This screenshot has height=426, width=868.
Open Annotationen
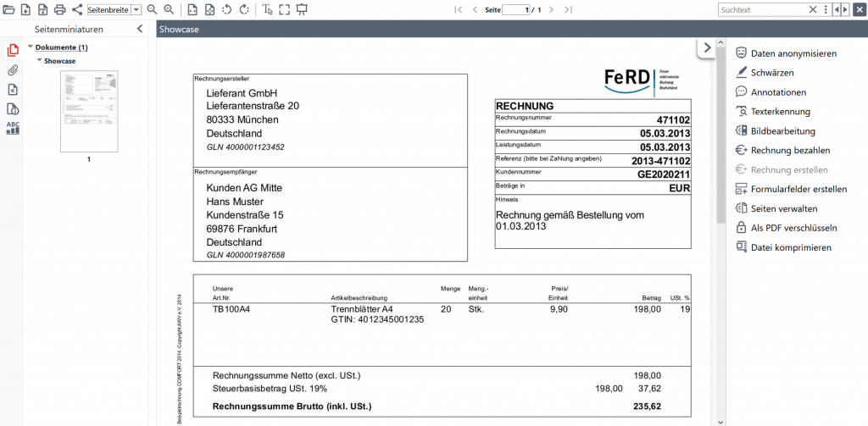[771, 92]
